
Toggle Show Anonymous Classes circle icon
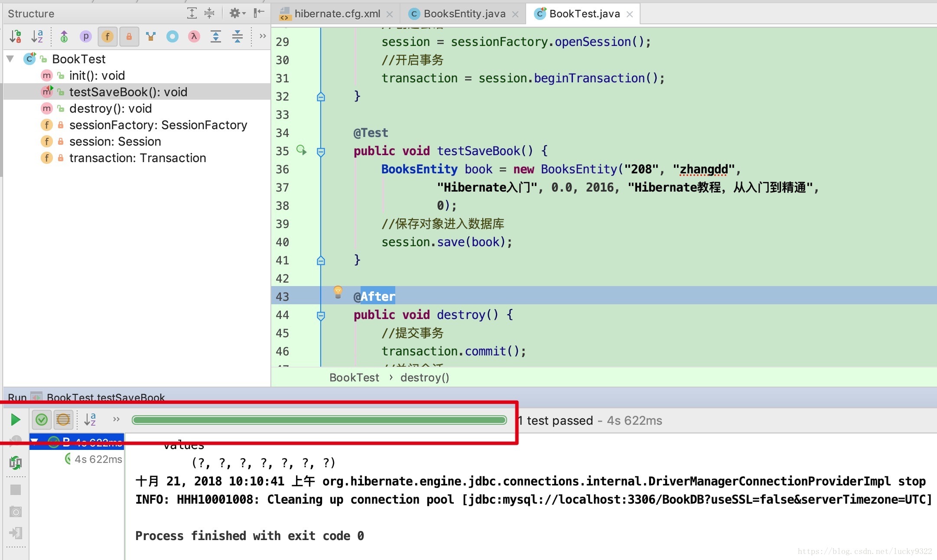[x=172, y=36]
